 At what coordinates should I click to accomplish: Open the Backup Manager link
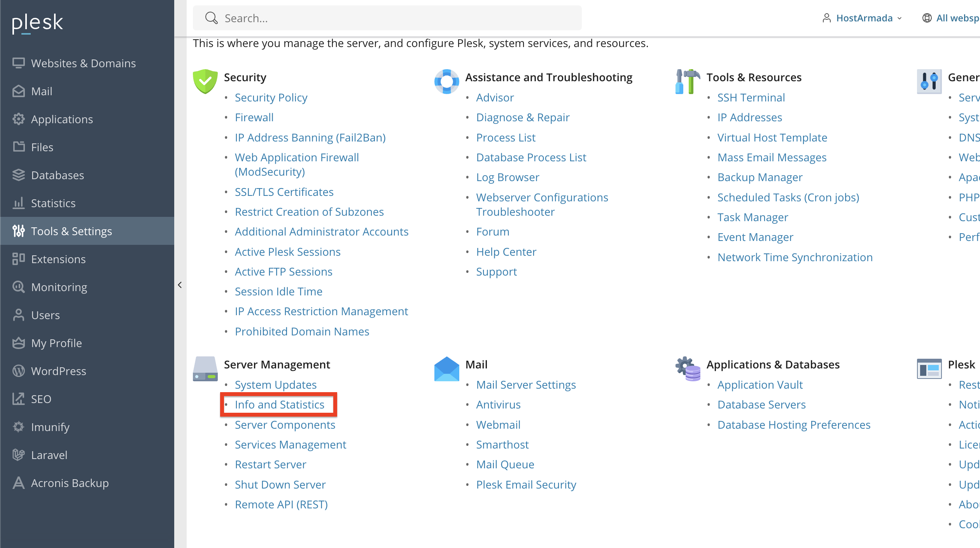tap(760, 177)
